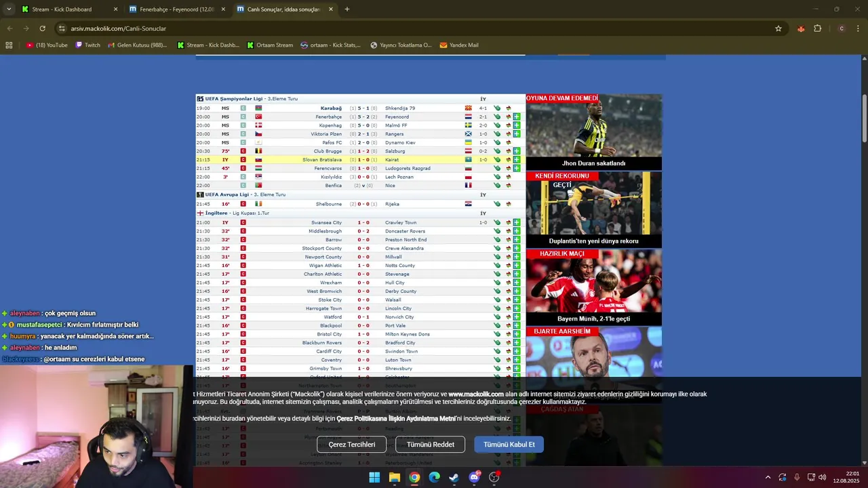Open Çerez Politikasına İlişkin Aydınlatma Metni link
868x488 pixels.
[397, 419]
